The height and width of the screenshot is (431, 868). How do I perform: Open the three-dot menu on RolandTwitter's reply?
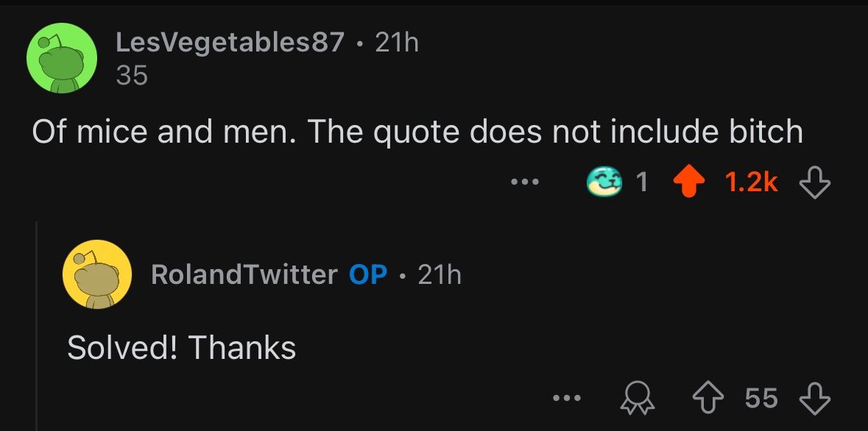pos(567,399)
